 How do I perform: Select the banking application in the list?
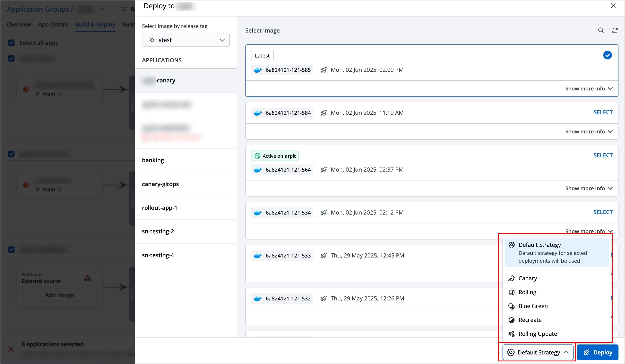(153, 160)
